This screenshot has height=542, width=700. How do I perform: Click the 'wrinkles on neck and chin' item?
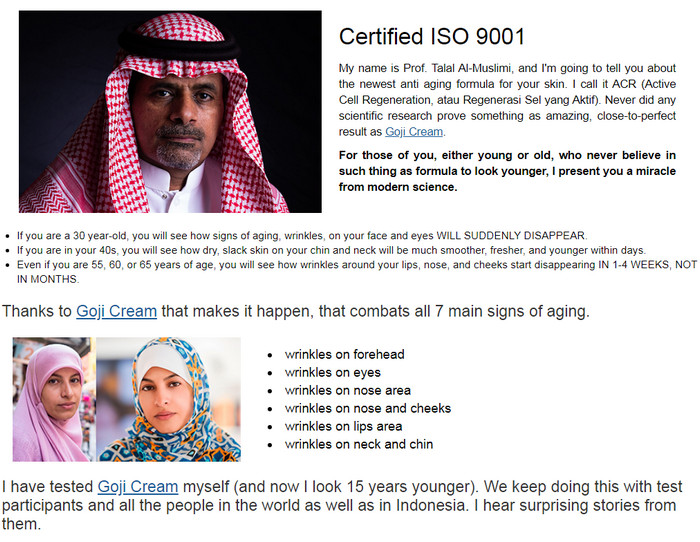pos(359,444)
